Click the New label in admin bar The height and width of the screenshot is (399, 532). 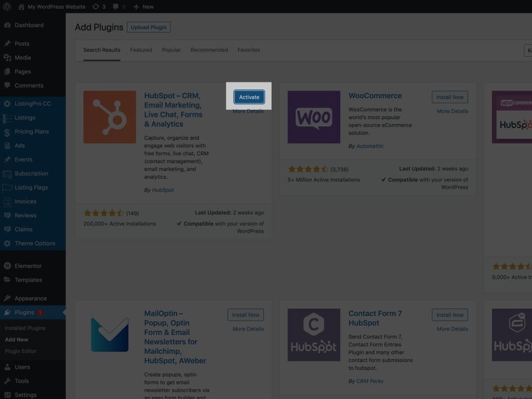148,7
